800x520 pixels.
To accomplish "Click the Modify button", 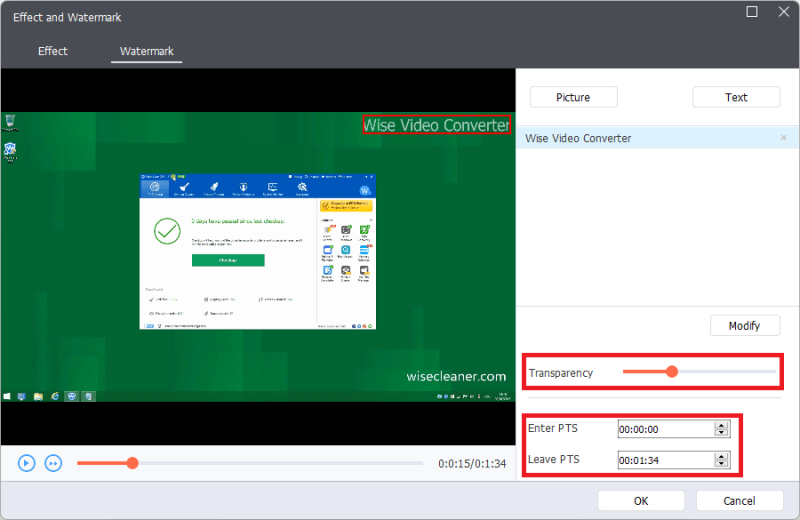I will click(745, 326).
